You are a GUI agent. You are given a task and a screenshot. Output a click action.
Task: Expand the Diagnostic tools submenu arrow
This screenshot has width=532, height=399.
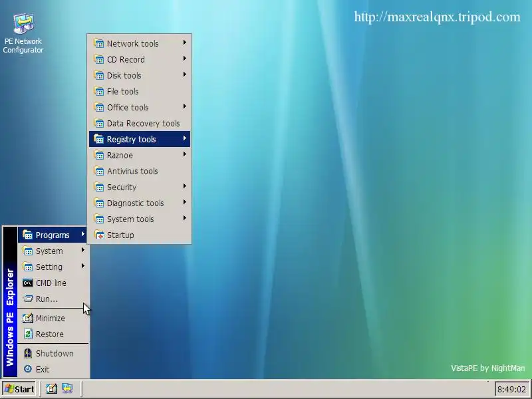(x=185, y=202)
